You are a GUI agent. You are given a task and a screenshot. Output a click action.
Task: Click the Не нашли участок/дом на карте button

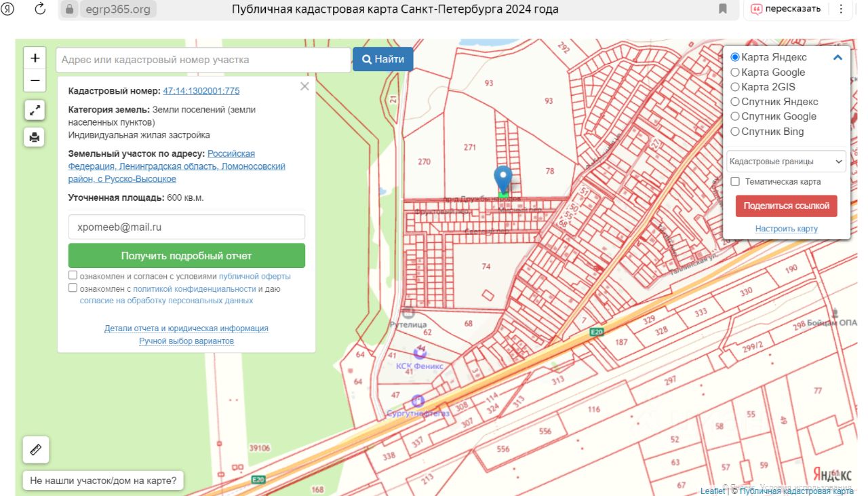(x=103, y=481)
